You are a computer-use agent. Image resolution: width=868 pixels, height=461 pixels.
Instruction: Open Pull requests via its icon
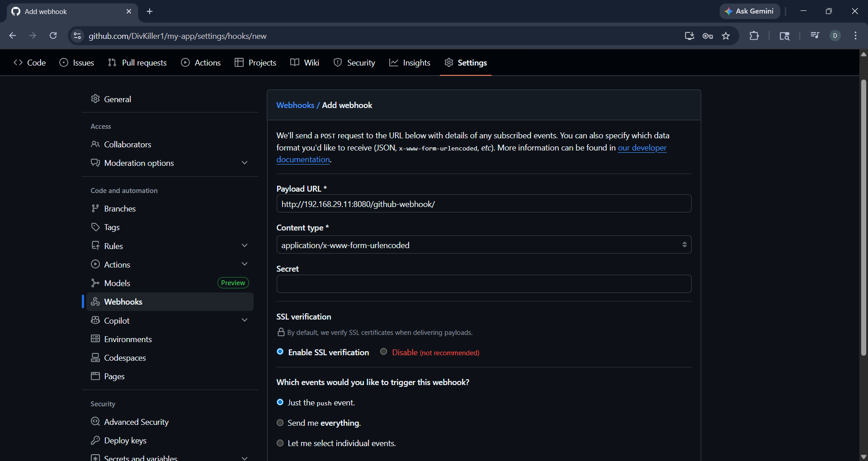tap(112, 62)
